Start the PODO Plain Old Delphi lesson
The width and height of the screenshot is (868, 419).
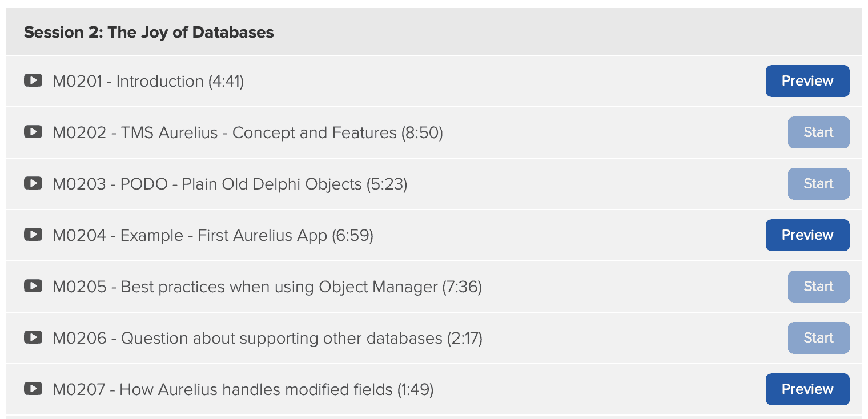pos(818,184)
